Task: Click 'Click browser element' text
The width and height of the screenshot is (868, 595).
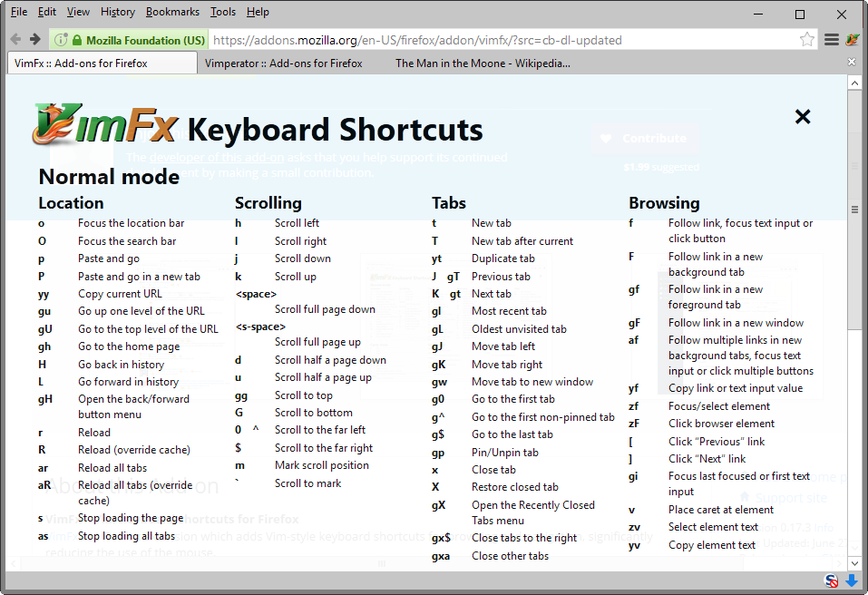Action: point(721,424)
